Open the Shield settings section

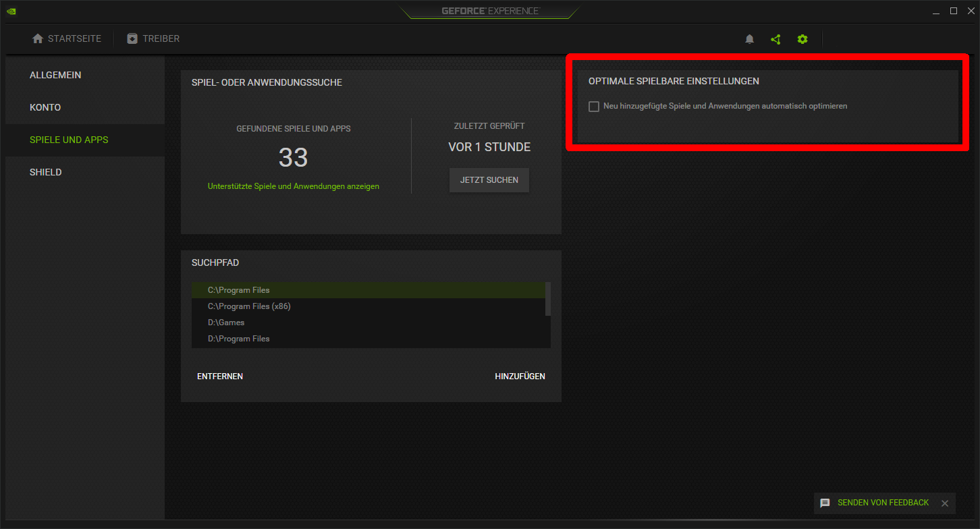pyautogui.click(x=85, y=172)
